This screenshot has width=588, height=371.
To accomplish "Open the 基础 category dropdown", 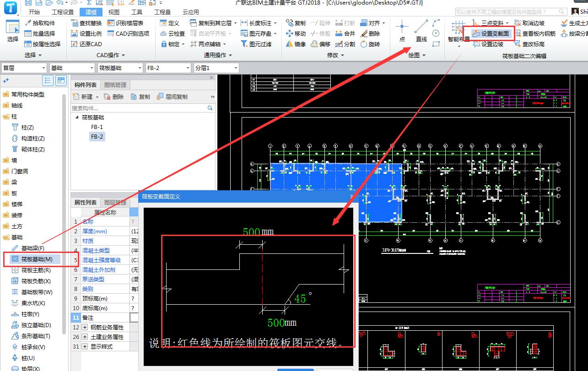I will 72,68.
